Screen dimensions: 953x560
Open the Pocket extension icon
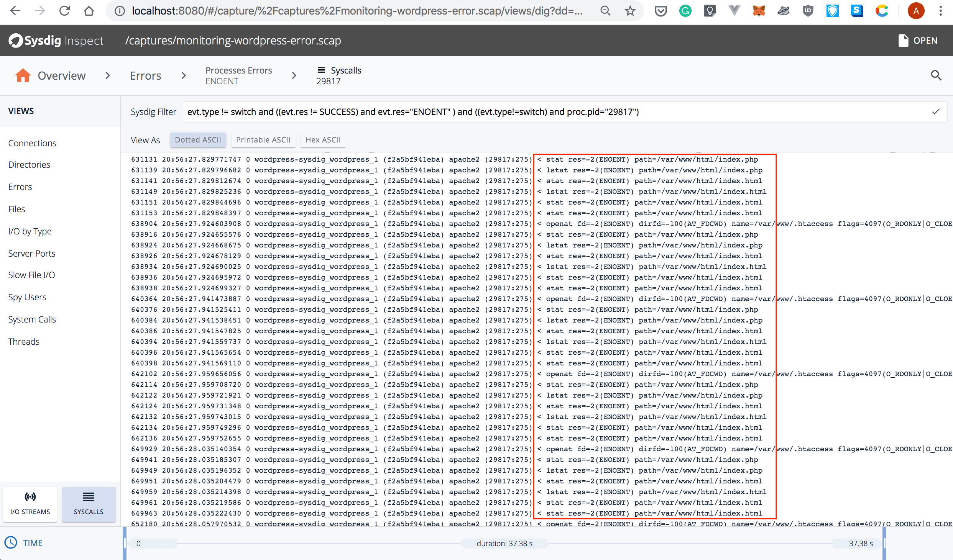[661, 11]
